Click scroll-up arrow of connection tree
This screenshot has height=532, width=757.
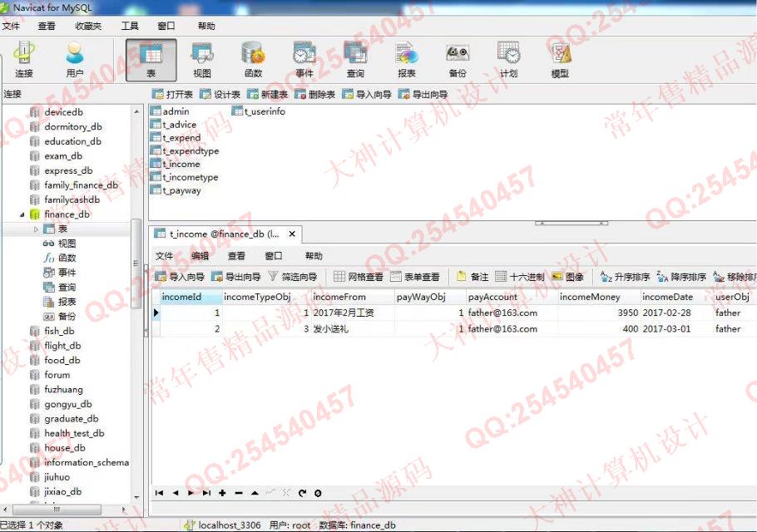tap(136, 111)
